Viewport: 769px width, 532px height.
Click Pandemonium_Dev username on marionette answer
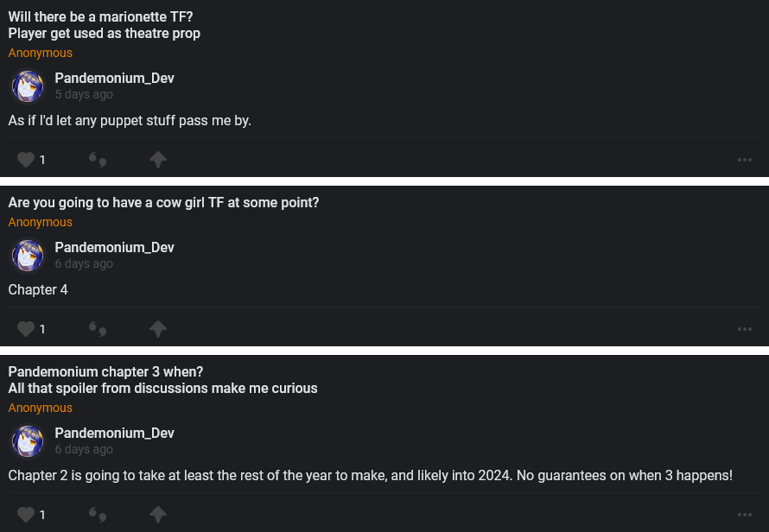[x=114, y=79]
